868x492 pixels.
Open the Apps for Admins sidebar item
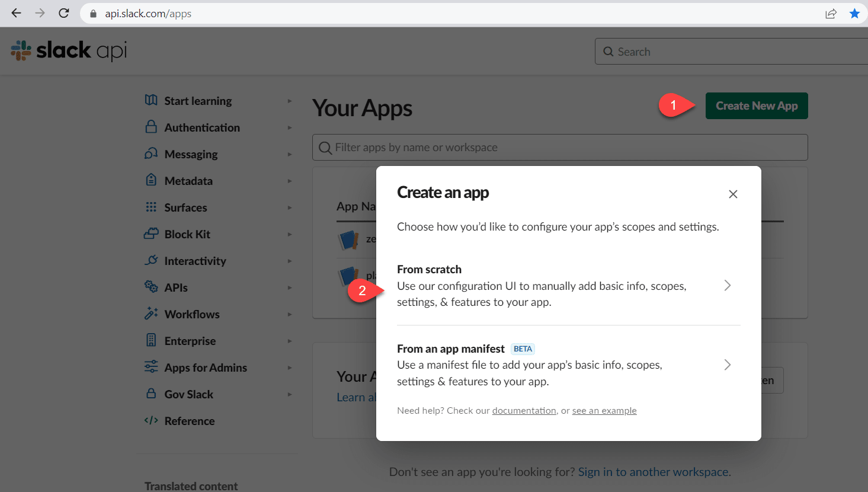pyautogui.click(x=206, y=367)
